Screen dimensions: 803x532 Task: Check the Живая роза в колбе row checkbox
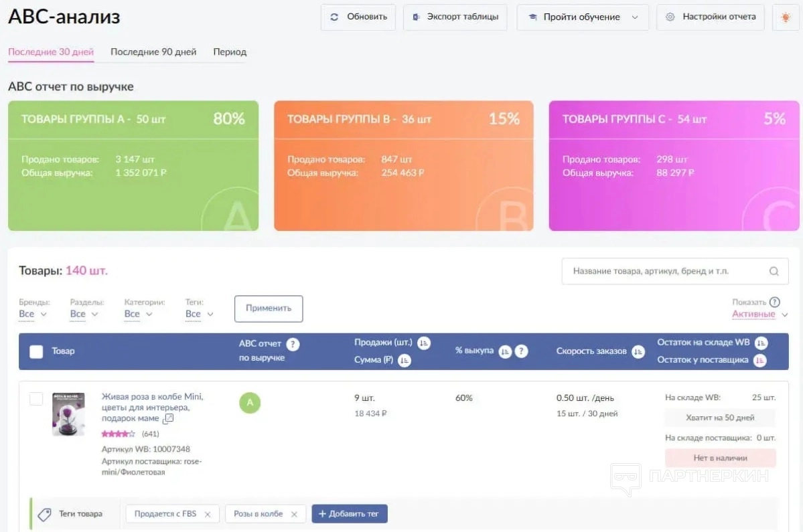pyautogui.click(x=36, y=399)
